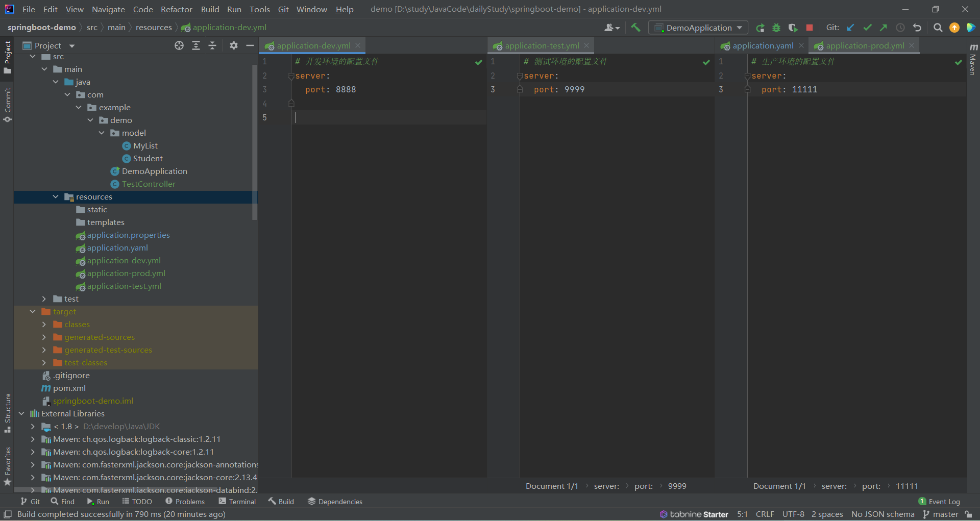
Task: Click the Build project hammer icon
Action: click(x=635, y=28)
